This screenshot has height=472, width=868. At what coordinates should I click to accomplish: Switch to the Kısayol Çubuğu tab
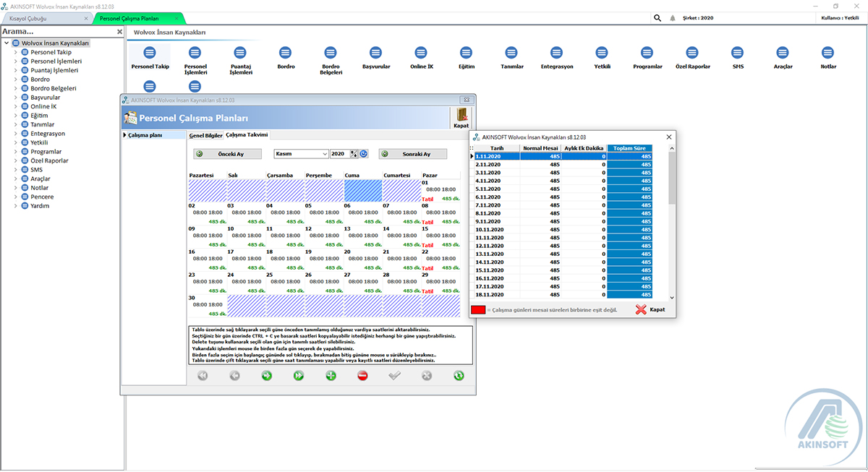pyautogui.click(x=29, y=17)
